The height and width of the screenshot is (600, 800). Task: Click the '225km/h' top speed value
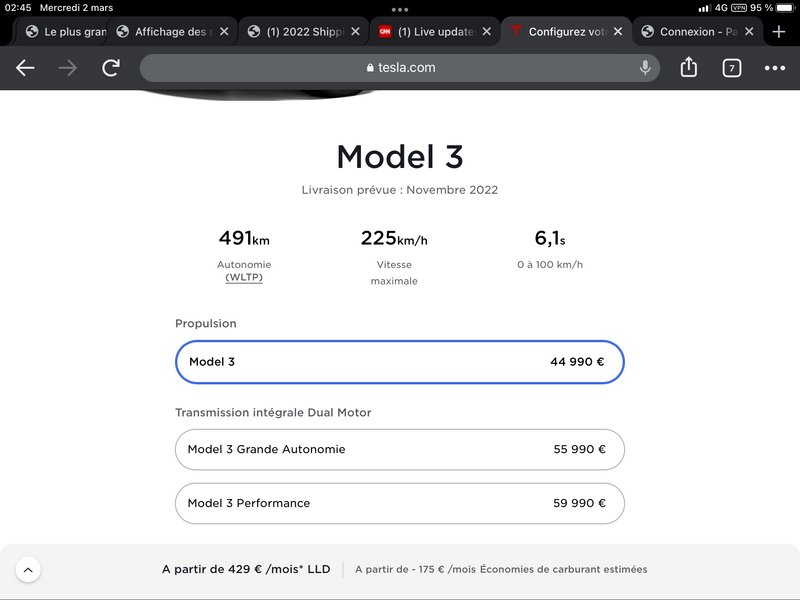[394, 238]
